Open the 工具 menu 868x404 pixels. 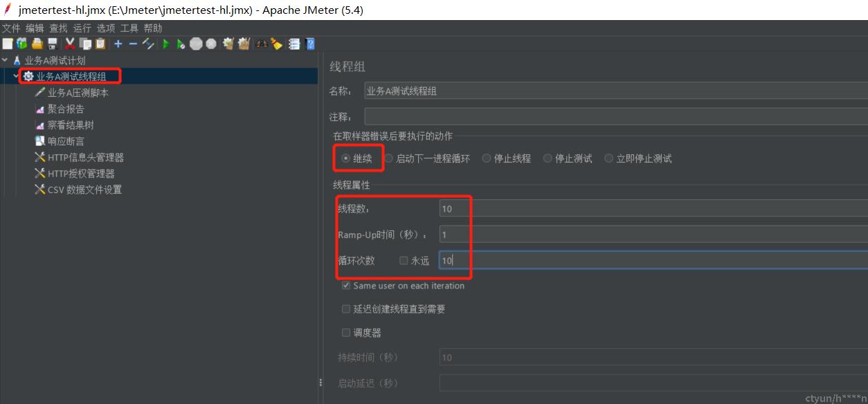coord(129,28)
